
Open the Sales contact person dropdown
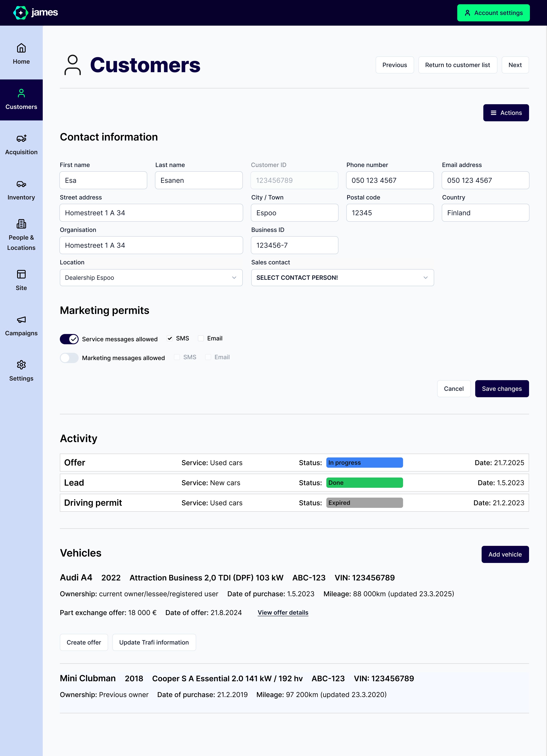click(342, 278)
